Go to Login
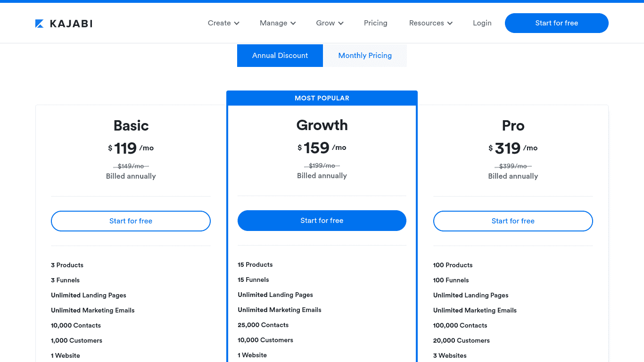 [x=482, y=23]
